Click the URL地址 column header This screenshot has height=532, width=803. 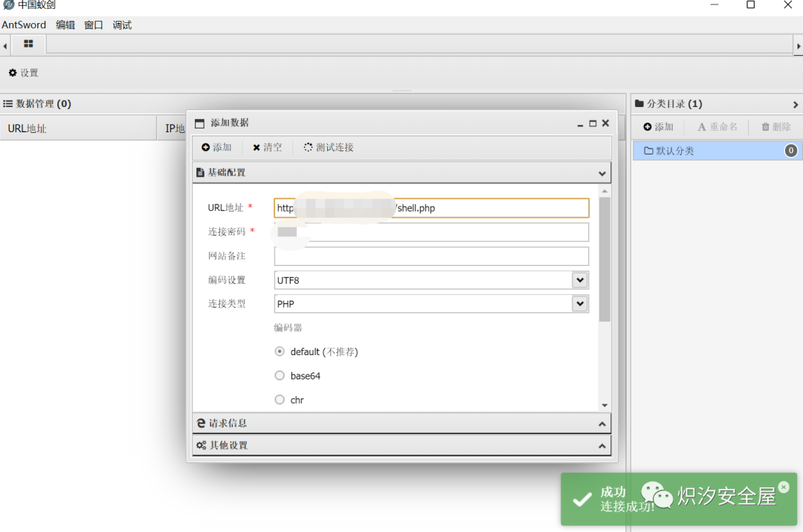[78, 129]
